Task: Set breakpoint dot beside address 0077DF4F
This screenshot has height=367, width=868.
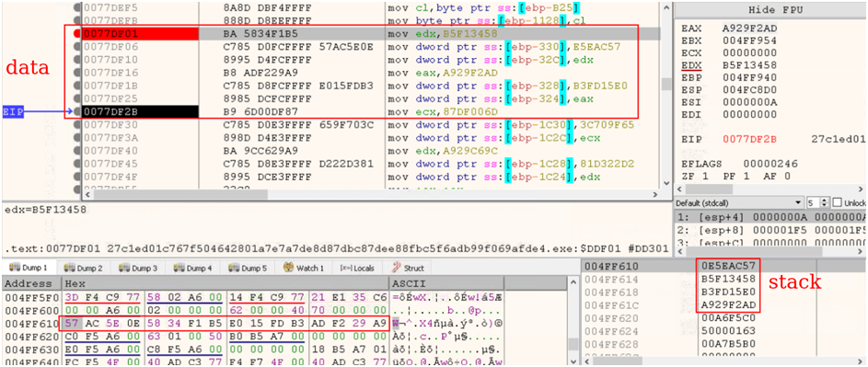Action: [x=77, y=177]
